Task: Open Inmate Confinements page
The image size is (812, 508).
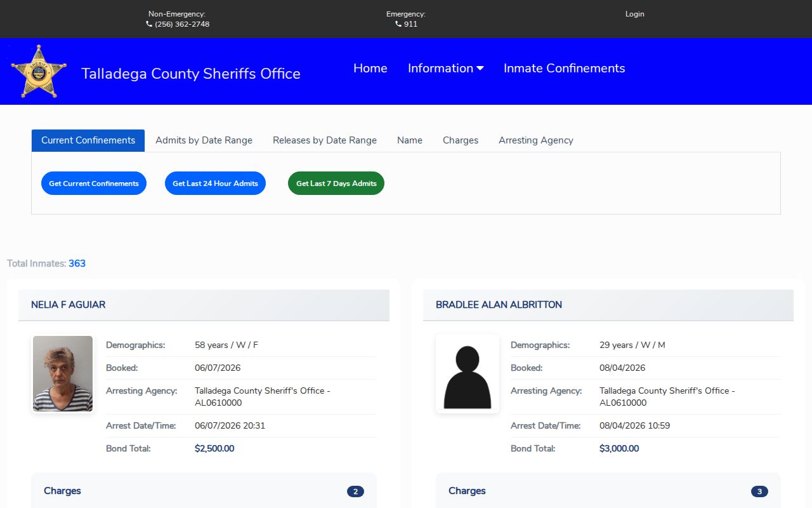Action: point(565,69)
